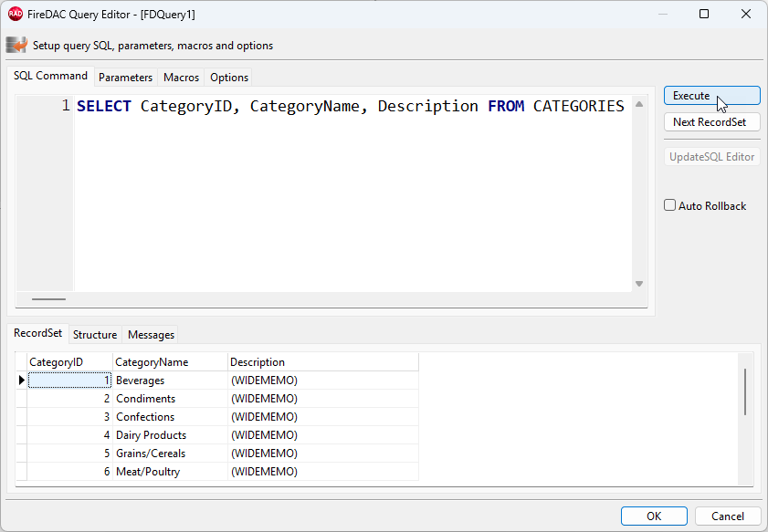
Task: Click the RAD Studio app icon in title bar
Action: coord(16,15)
